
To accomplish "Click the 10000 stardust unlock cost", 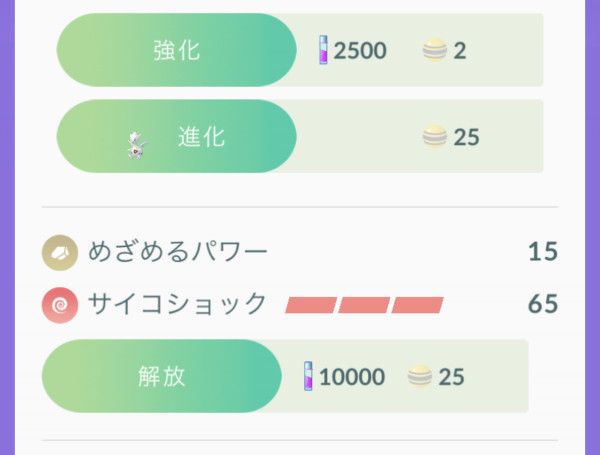I will click(352, 377).
